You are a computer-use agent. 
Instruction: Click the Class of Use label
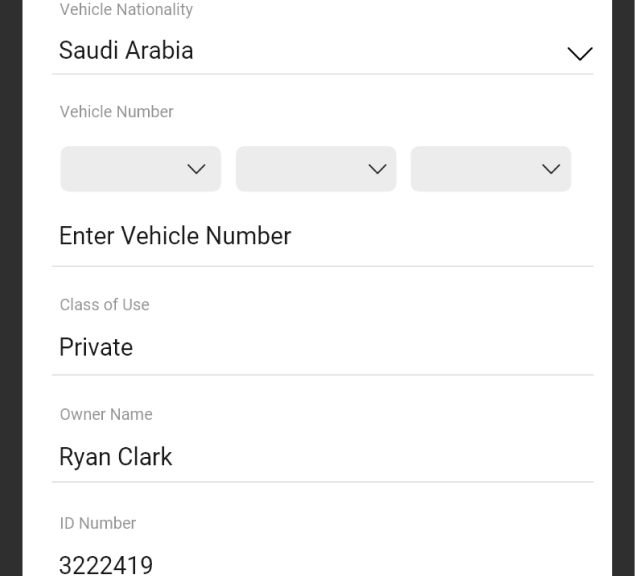[x=104, y=305]
